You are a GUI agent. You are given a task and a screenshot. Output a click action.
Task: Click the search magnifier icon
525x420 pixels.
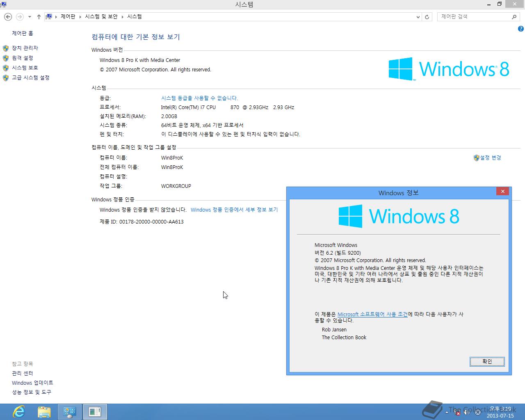[514, 17]
